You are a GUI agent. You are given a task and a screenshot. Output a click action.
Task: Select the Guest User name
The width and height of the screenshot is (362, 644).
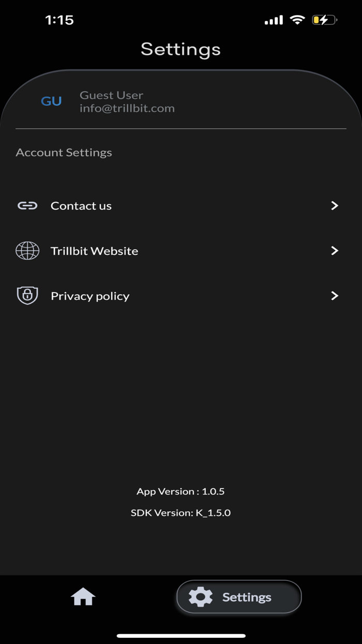pyautogui.click(x=111, y=95)
